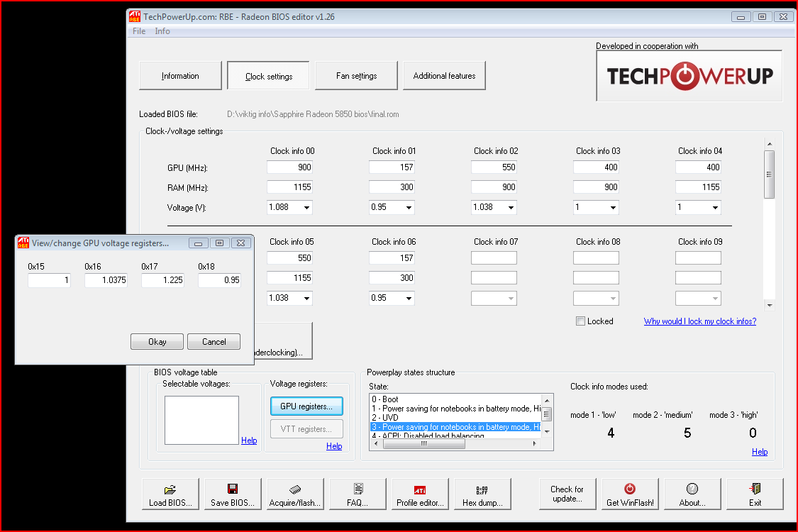Open the Info menu
The image size is (798, 532).
[162, 31]
